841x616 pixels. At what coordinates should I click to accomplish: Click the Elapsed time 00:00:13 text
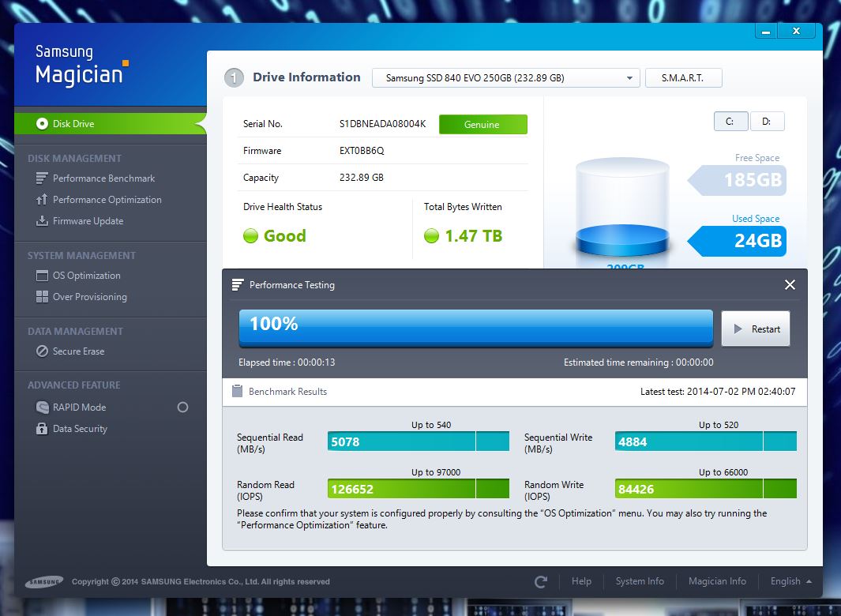pos(287,362)
